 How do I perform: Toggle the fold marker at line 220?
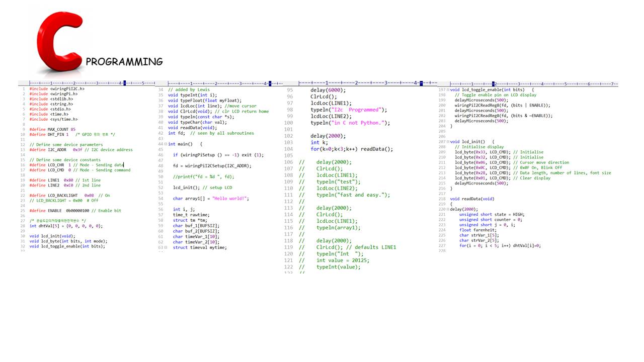(x=448, y=209)
